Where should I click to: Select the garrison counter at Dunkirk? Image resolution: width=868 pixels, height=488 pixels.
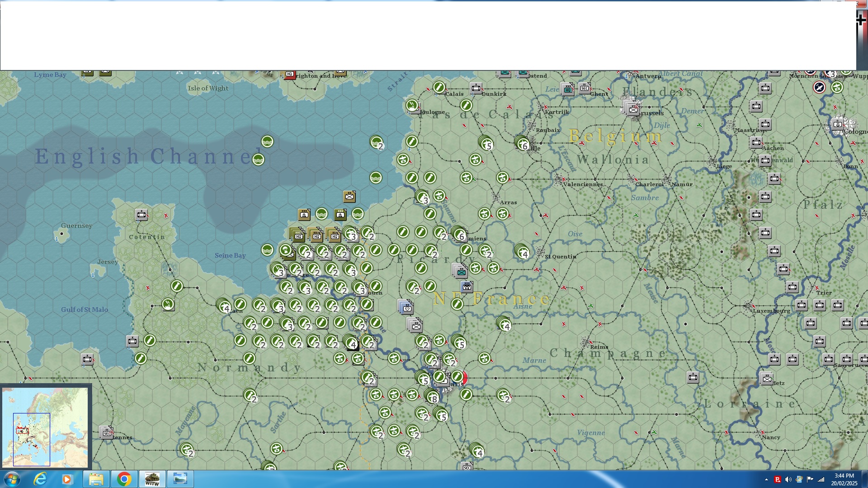tap(476, 88)
